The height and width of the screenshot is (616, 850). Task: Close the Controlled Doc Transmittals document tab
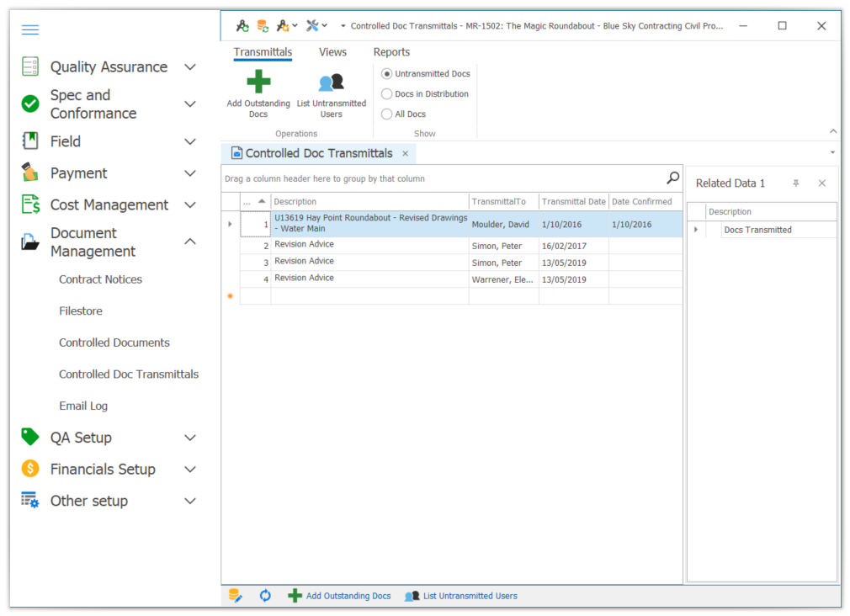coord(405,154)
